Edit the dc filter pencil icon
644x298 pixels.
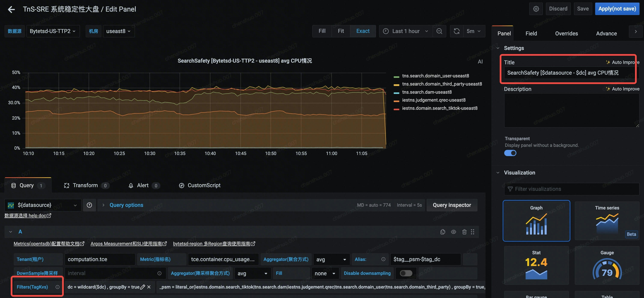(143, 287)
